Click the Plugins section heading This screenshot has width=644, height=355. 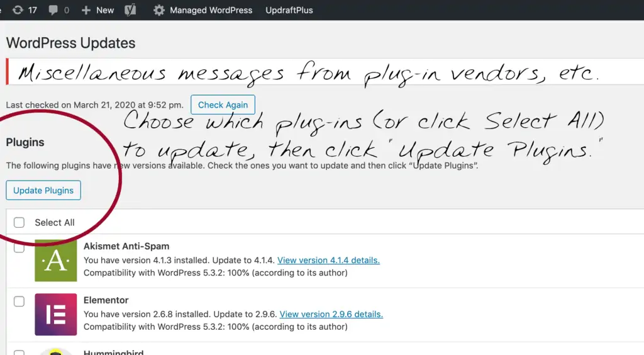[25, 142]
